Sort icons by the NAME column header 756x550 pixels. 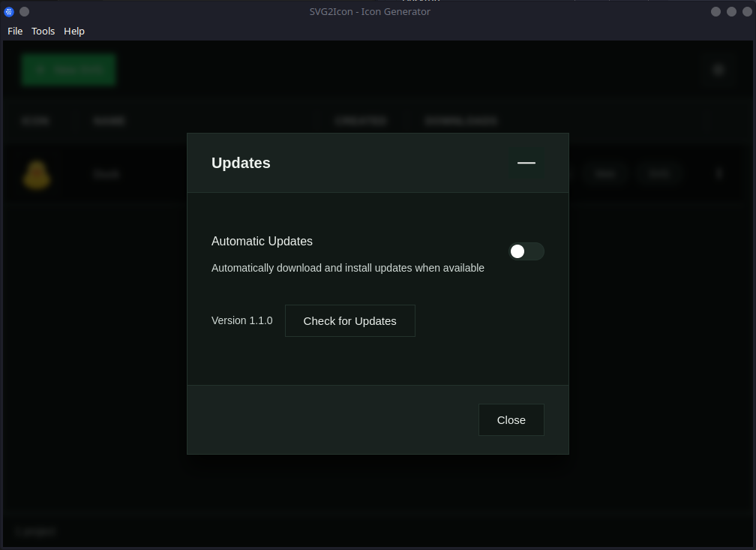(109, 121)
